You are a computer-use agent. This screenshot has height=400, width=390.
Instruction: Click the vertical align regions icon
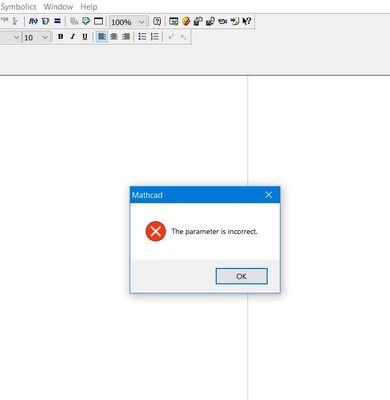pyautogui.click(x=15, y=21)
